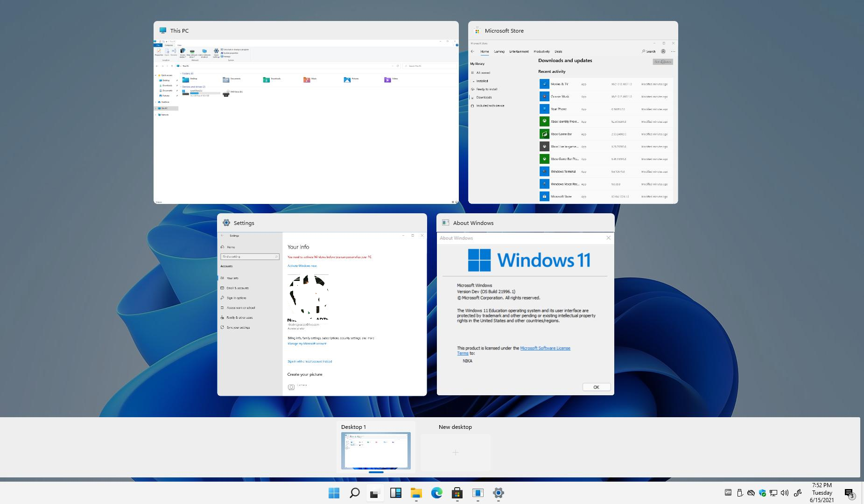Open the notification center icon
The image size is (864, 504).
(x=849, y=493)
